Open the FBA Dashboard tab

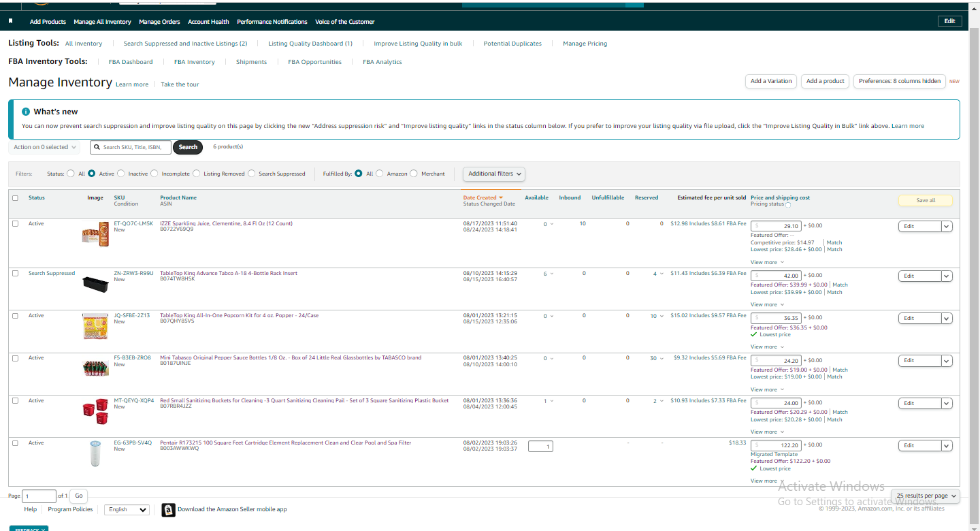[131, 62]
